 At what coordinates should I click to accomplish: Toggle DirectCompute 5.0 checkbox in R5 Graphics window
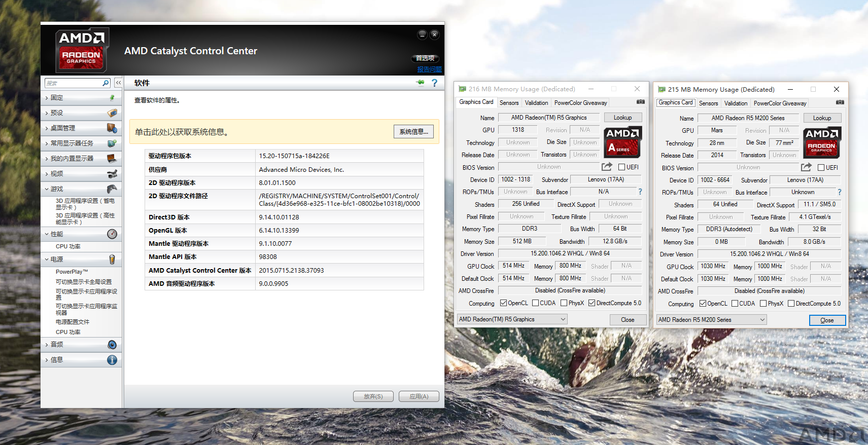coord(592,303)
